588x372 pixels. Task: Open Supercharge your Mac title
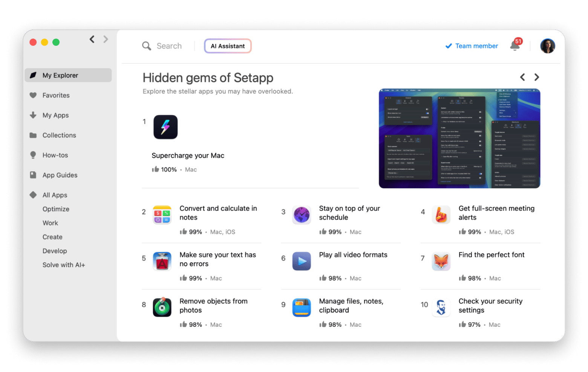188,155
